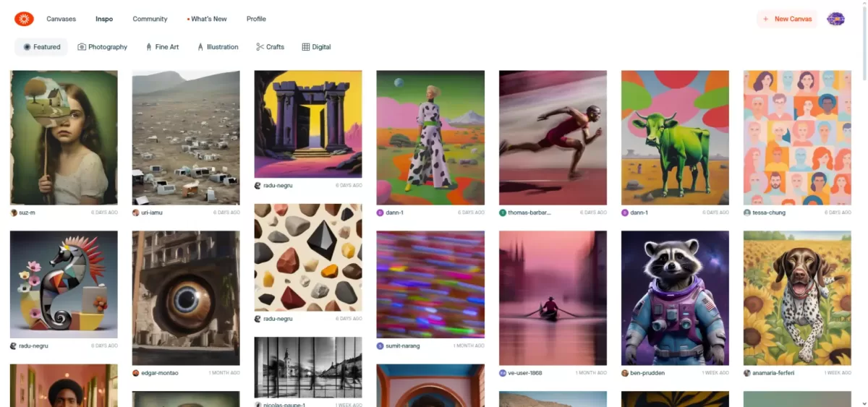Click ve-user-1868's avatar icon
The image size is (868, 407).
(x=503, y=373)
